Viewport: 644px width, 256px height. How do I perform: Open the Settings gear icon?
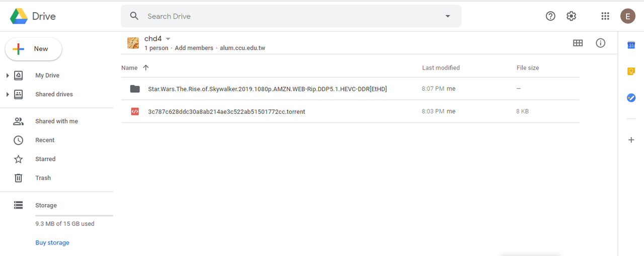571,16
